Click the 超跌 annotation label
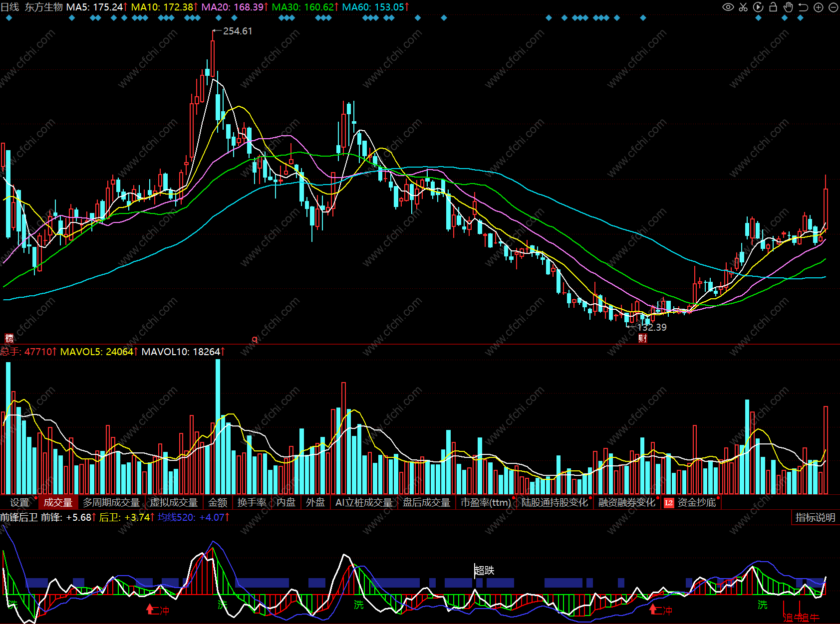Viewport: 840px width, 624px height. [484, 570]
